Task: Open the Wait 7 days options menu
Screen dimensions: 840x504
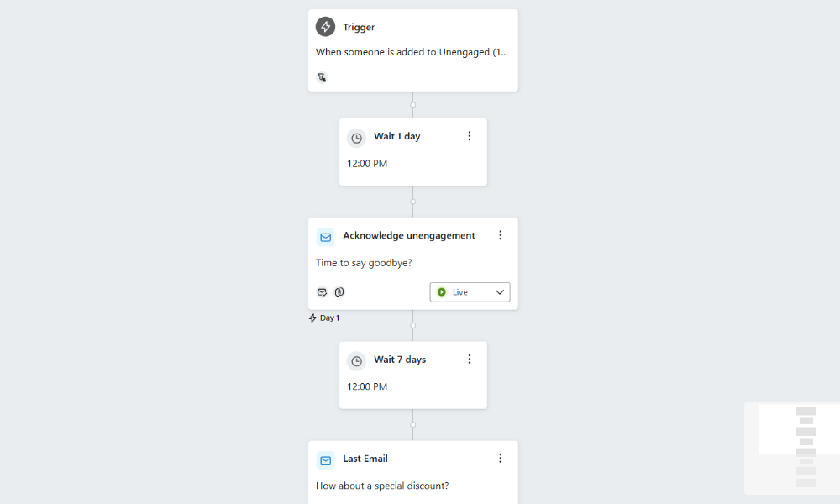Action: 470,360
